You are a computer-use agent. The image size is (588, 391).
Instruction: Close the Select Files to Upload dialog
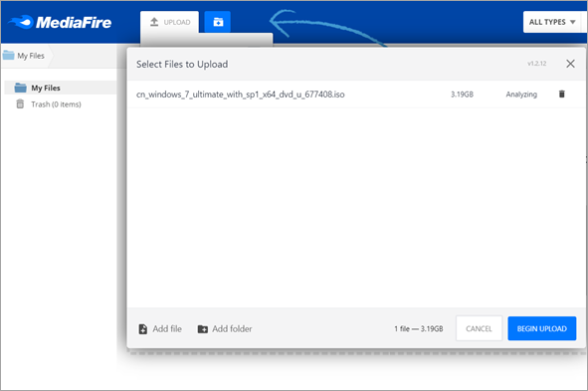(570, 64)
